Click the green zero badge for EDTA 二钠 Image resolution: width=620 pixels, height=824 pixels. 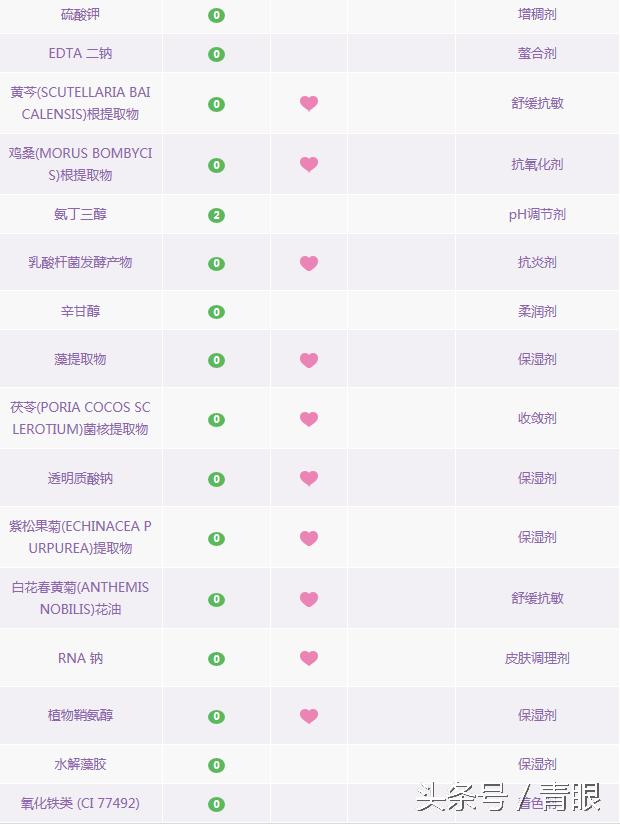point(216,54)
